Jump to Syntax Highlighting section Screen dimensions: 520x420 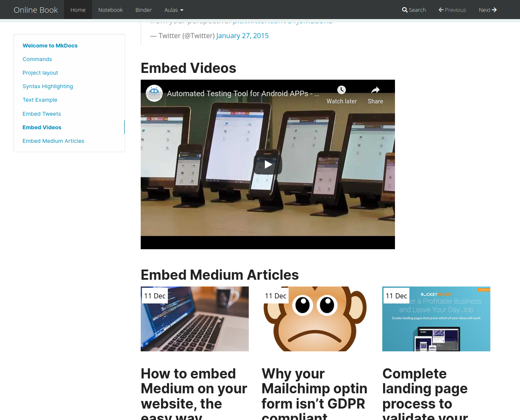click(x=47, y=86)
